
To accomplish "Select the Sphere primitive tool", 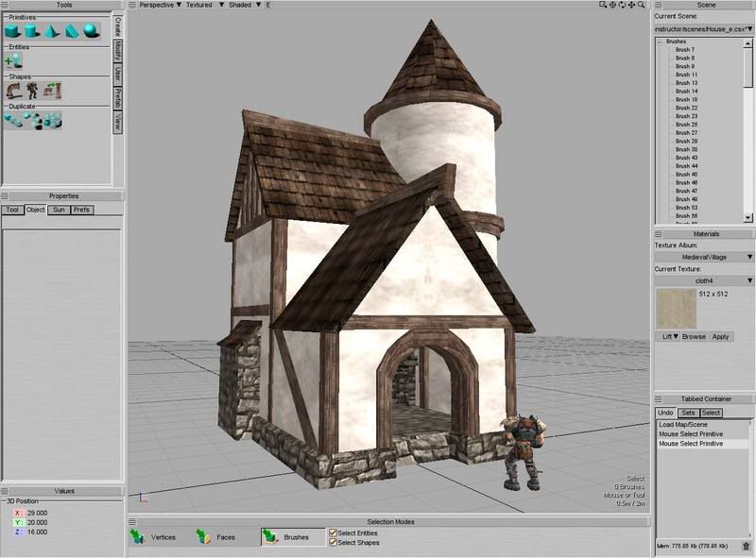I will coord(90,30).
